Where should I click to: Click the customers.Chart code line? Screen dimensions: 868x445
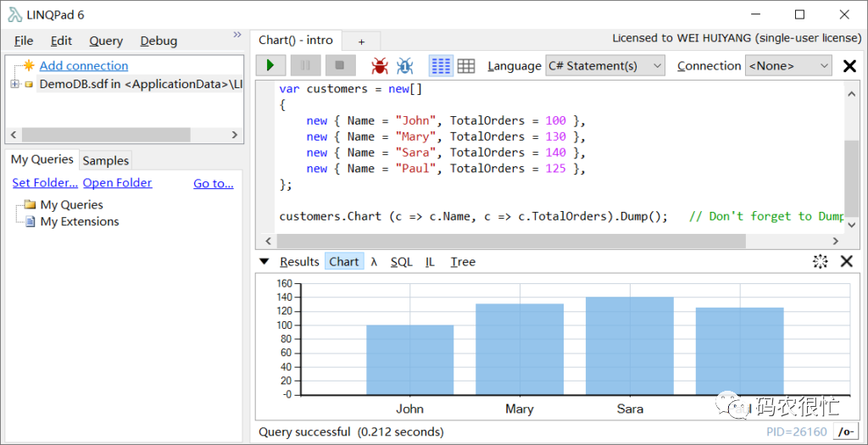pyautogui.click(x=473, y=216)
